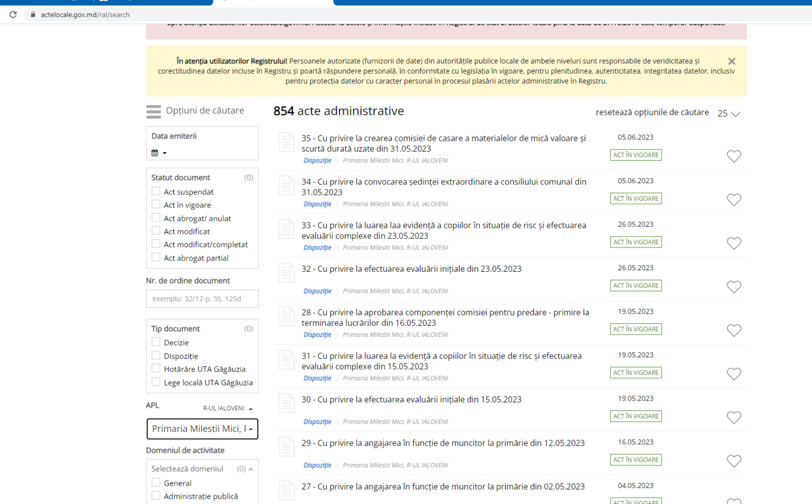812x504 pixels.
Task: Click the padlock icon in the address bar
Action: coord(33,15)
